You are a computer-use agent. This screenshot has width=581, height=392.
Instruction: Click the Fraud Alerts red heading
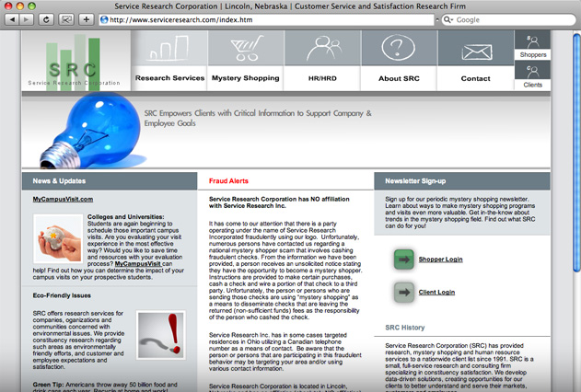coord(228,181)
